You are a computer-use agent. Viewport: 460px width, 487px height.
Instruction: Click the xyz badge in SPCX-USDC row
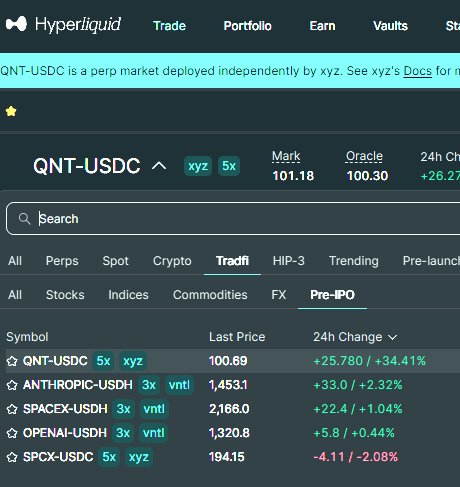138,457
